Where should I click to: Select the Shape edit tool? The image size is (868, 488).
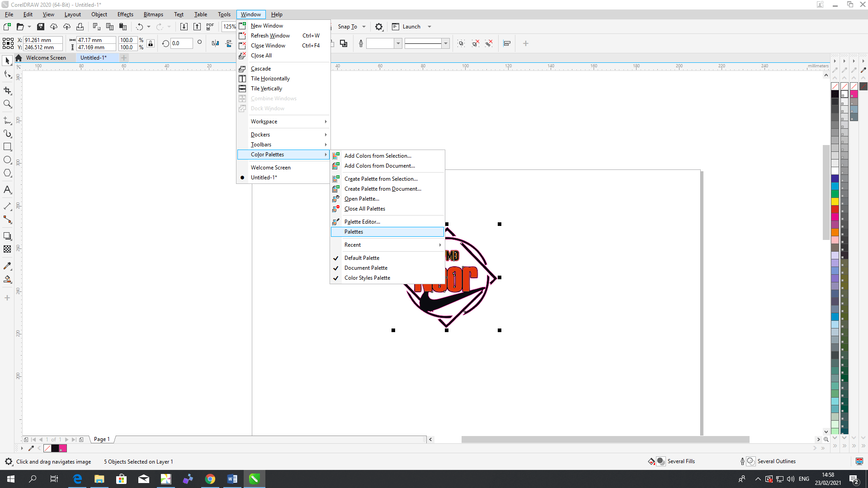[x=7, y=75]
